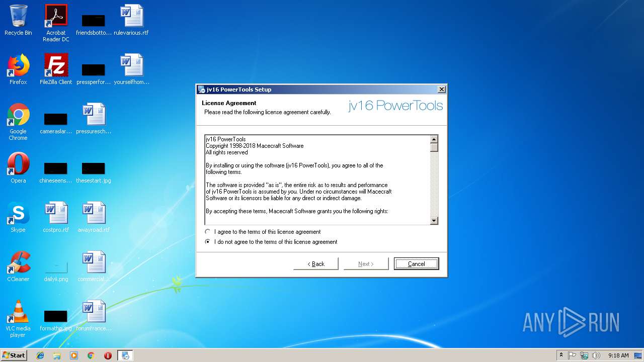Select I do not agree option
644x362 pixels.
pyautogui.click(x=272, y=242)
